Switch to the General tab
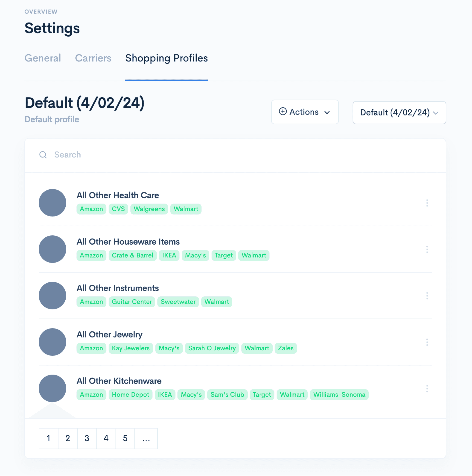This screenshot has width=472, height=476. [43, 58]
